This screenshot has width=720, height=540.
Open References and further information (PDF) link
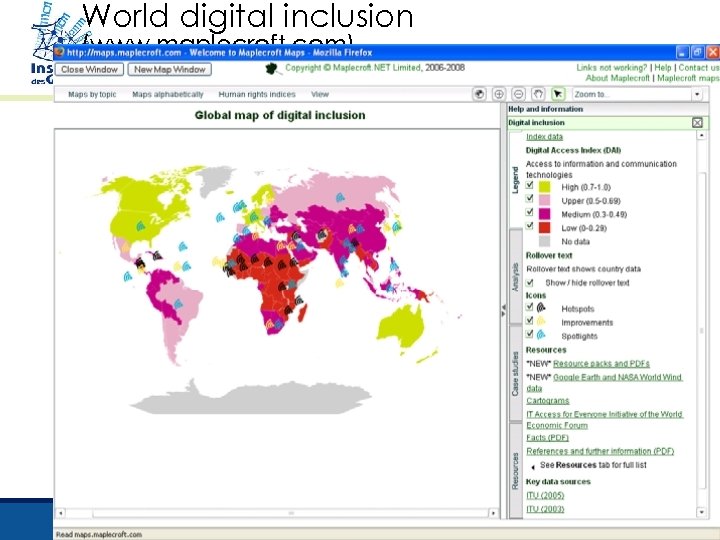[x=600, y=451]
